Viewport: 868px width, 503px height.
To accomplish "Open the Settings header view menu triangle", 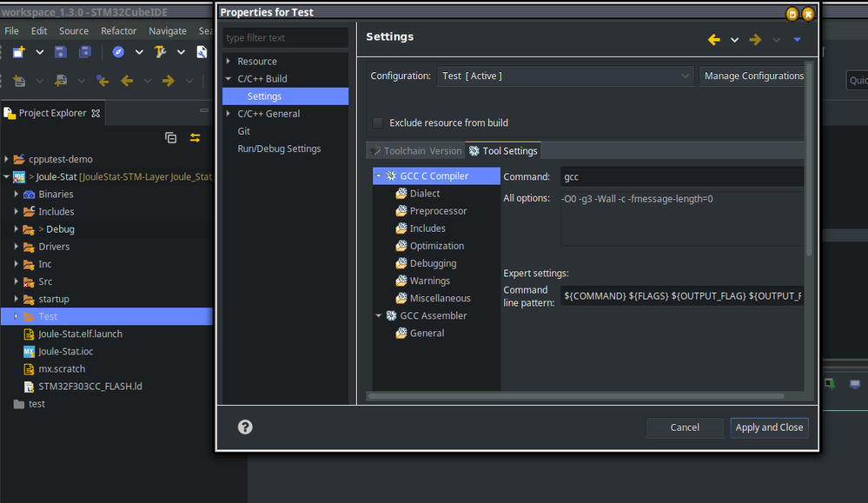I will [x=797, y=39].
